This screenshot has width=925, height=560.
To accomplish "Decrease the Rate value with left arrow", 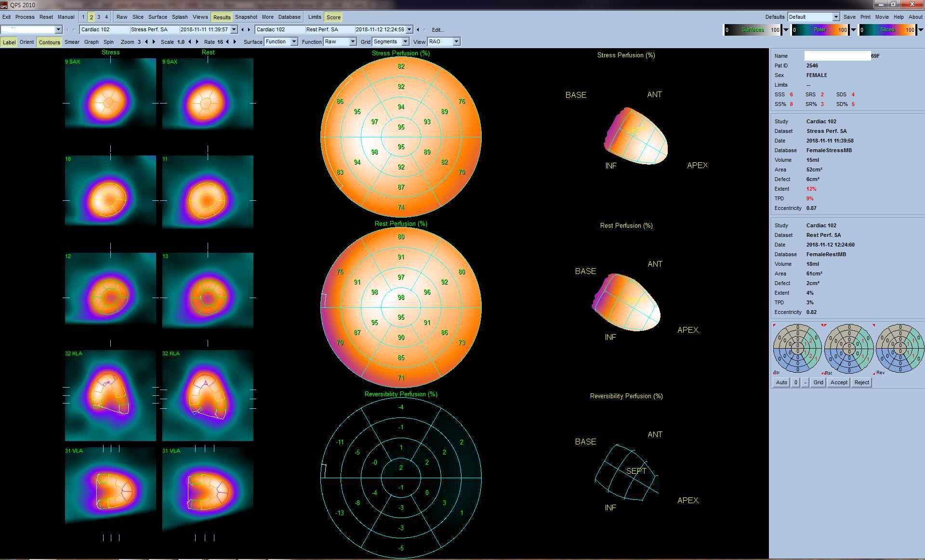I will tap(227, 42).
